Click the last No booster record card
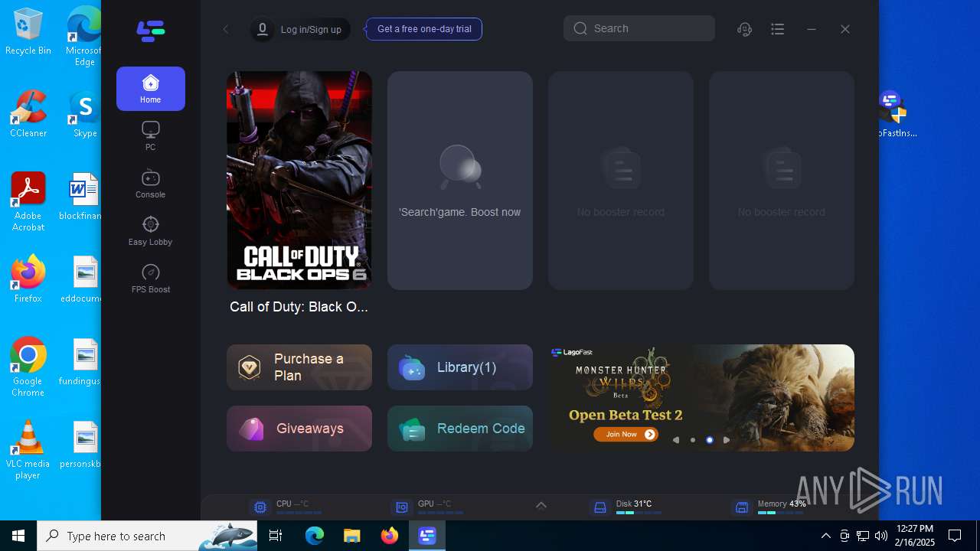Viewport: 980px width, 551px height. 782,181
